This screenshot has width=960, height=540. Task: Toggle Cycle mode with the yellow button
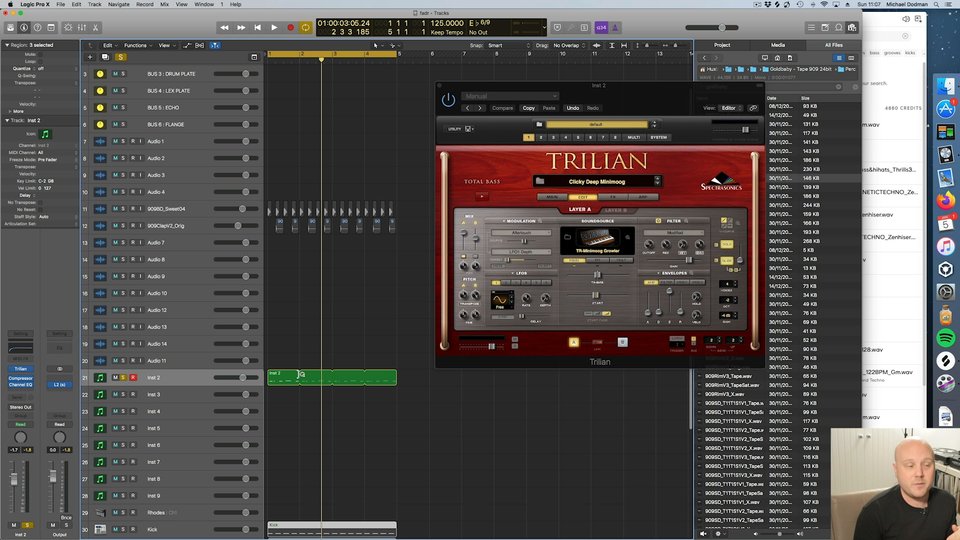306,28
